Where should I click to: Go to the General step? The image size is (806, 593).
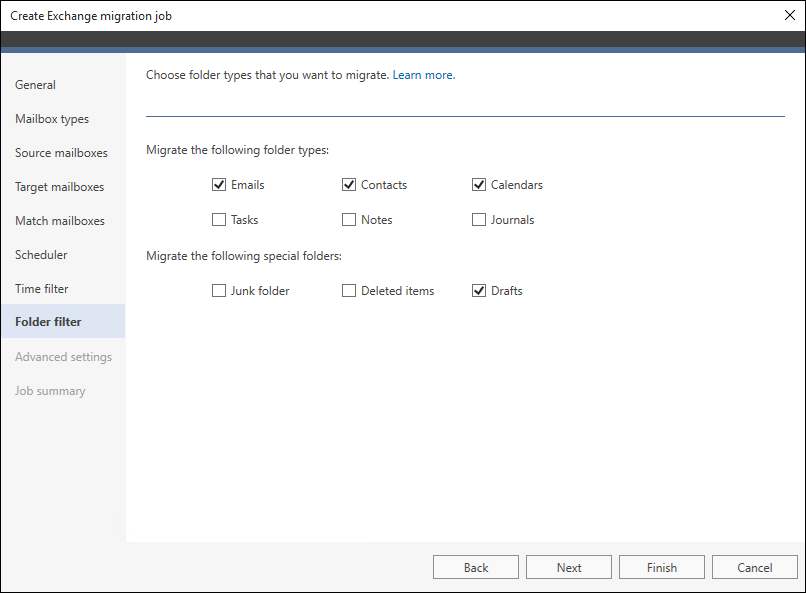36,85
